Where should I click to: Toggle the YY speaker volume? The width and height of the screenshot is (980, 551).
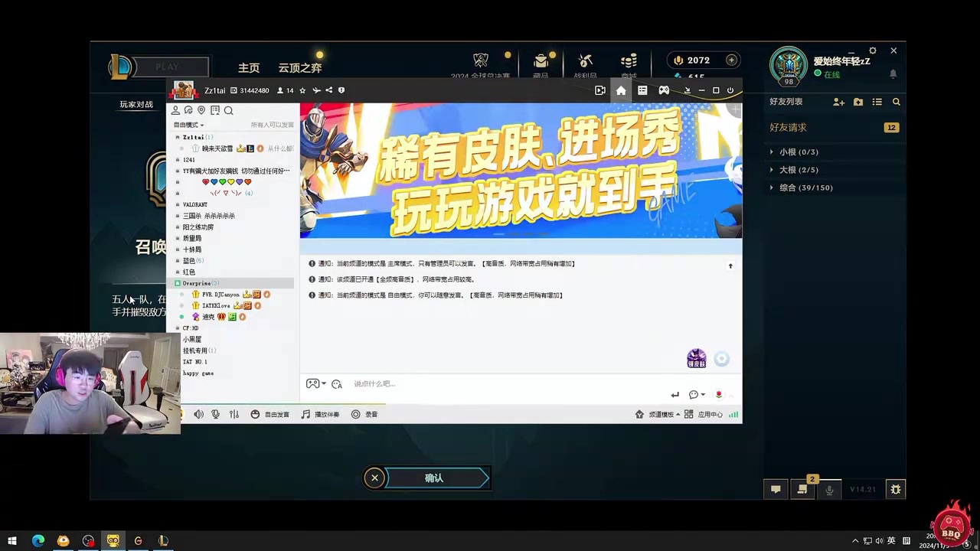pos(198,414)
